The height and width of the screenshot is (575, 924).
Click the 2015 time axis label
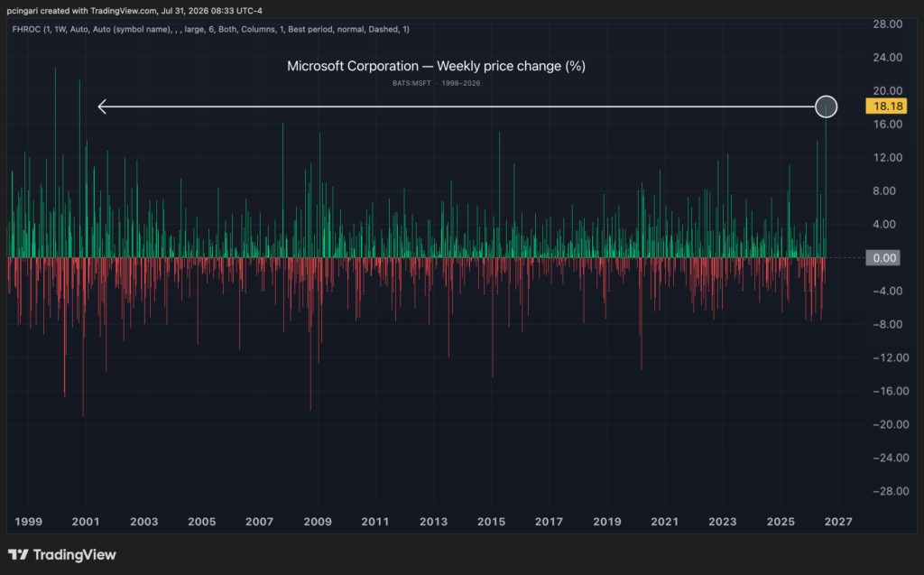point(491,522)
